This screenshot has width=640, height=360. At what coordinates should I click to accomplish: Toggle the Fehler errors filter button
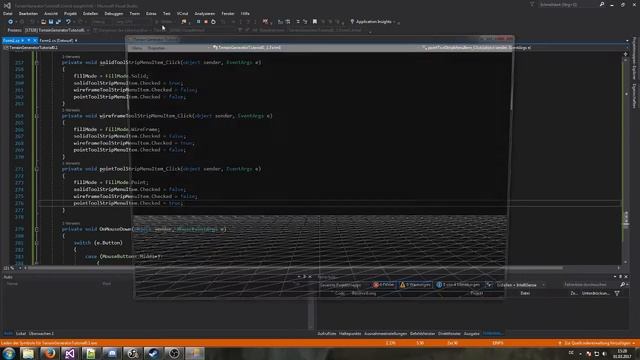pyautogui.click(x=383, y=285)
